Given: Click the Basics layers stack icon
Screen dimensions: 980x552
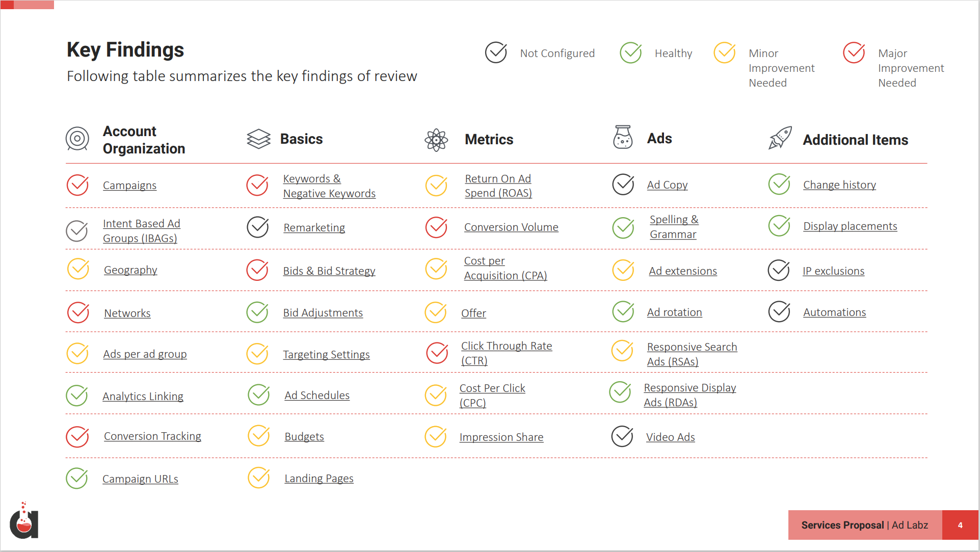Looking at the screenshot, I should [258, 139].
